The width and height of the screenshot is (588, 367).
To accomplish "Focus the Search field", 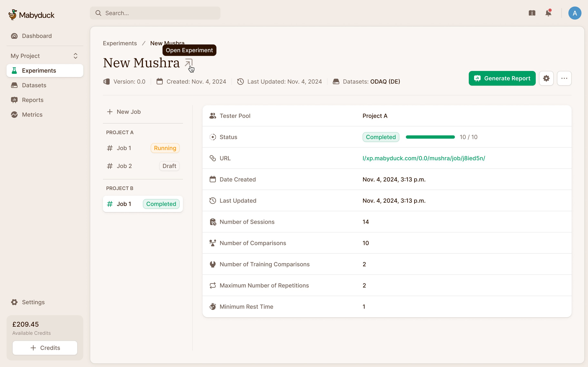I will coord(155,13).
